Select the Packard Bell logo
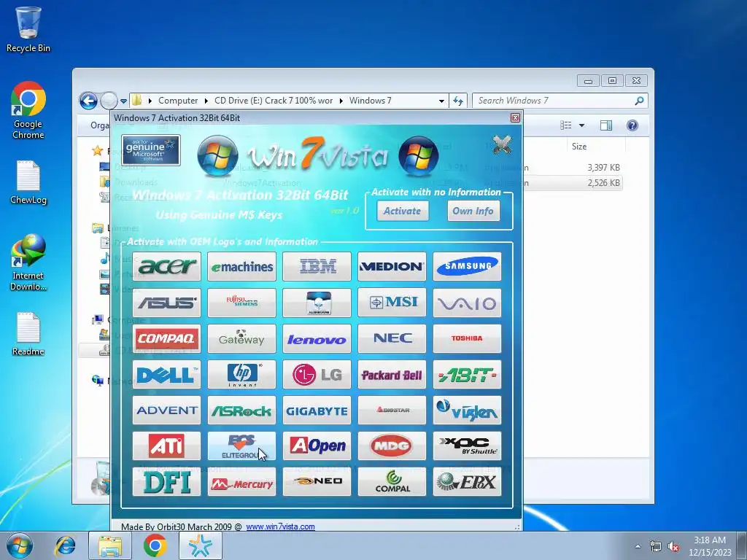The image size is (747, 560). (x=392, y=375)
